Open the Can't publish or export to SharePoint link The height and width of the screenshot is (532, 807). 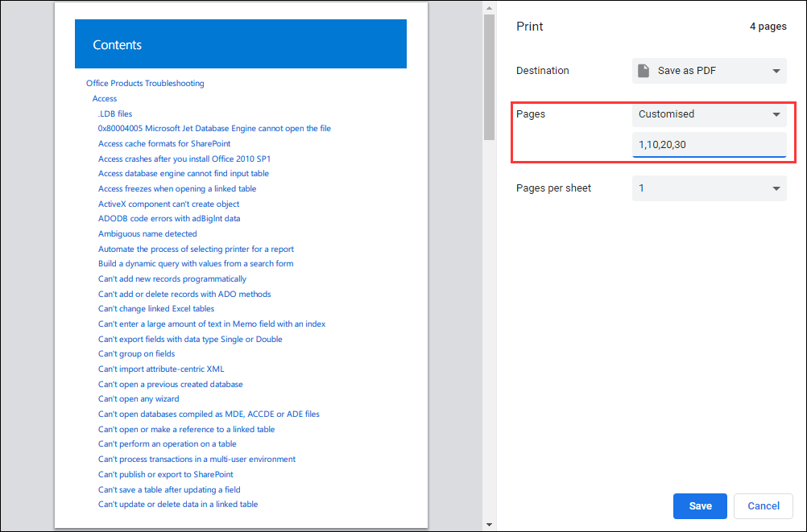pos(165,474)
